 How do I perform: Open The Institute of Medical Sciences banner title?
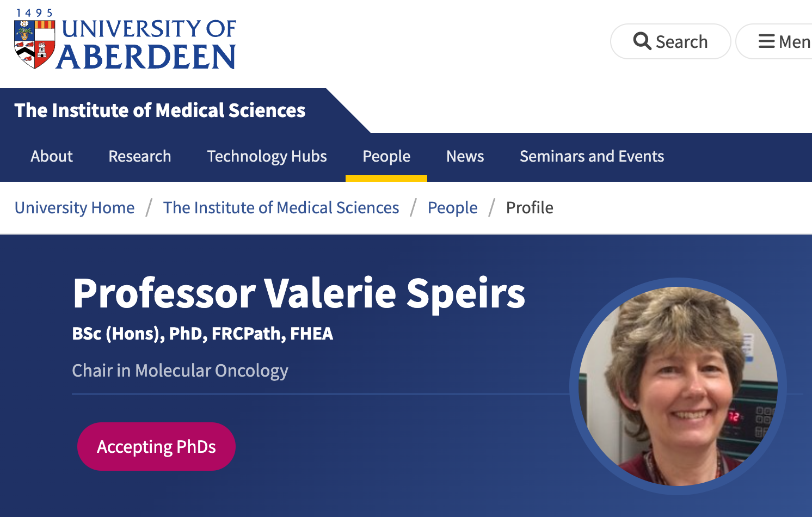[160, 110]
